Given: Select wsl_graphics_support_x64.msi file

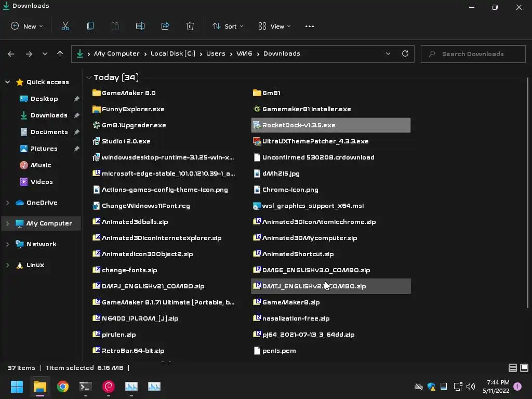Looking at the screenshot, I should tap(309, 206).
